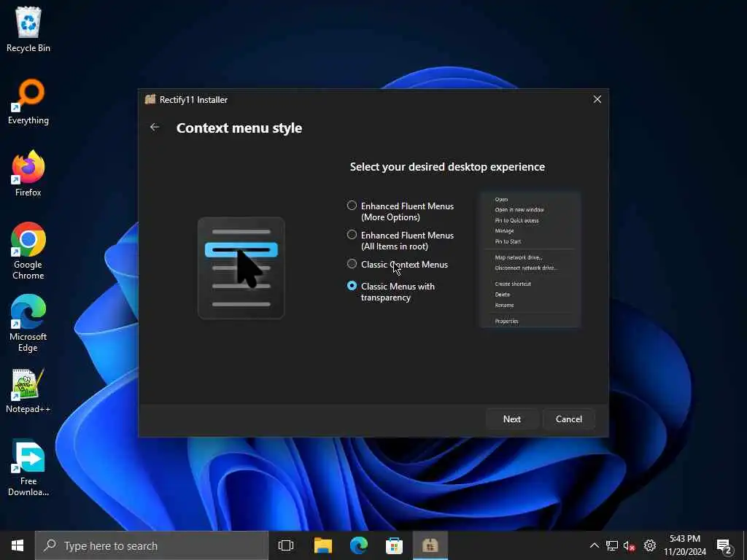Select Enhanced Fluent Menus (All Items in root)
The height and width of the screenshot is (560, 747).
pos(352,235)
